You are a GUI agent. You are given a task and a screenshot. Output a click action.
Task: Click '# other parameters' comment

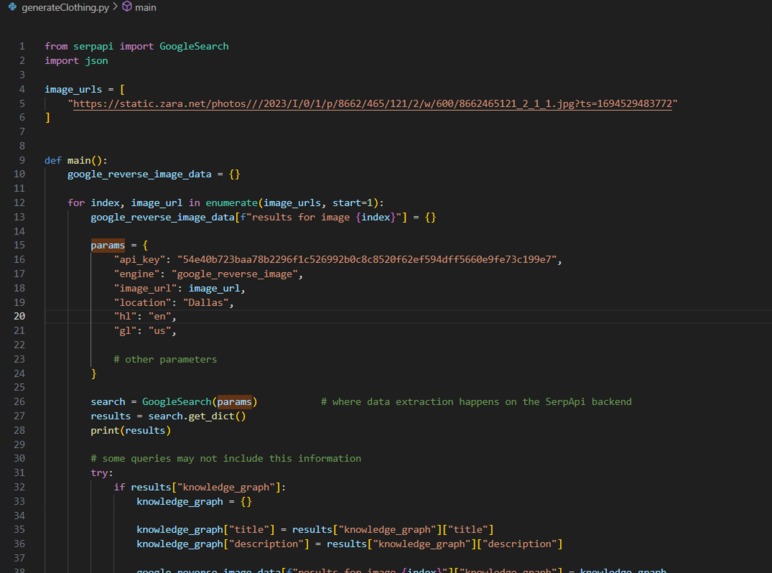[165, 359]
